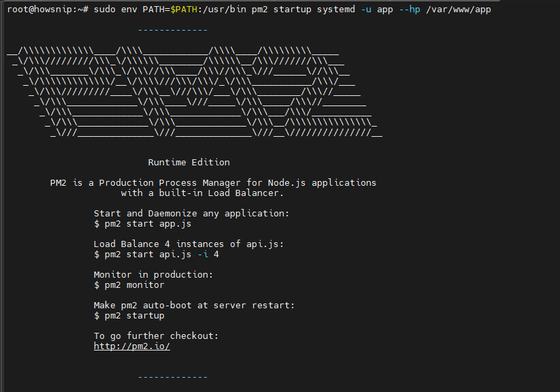Image resolution: width=560 pixels, height=392 pixels.
Task: Click '$ pm2 start app.js' command line
Action: 142,224
